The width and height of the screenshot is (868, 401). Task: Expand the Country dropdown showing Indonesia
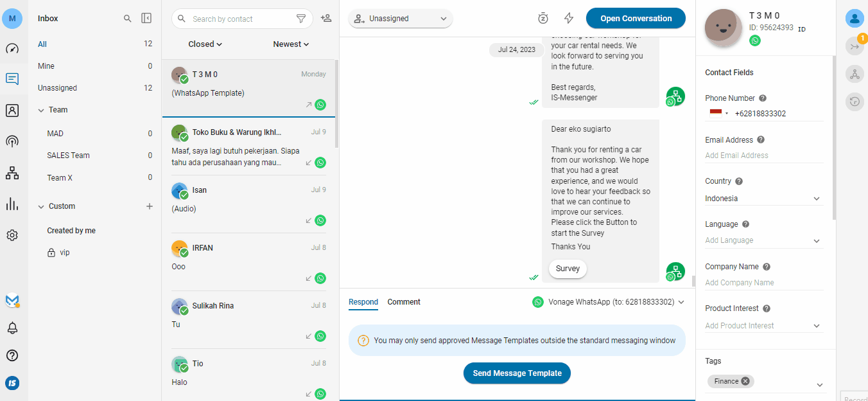[x=816, y=198]
